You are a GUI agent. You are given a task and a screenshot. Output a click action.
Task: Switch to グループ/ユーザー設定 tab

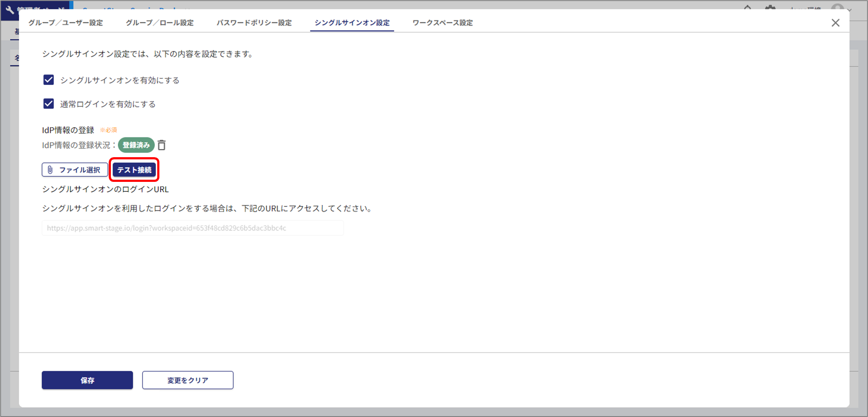[66, 23]
